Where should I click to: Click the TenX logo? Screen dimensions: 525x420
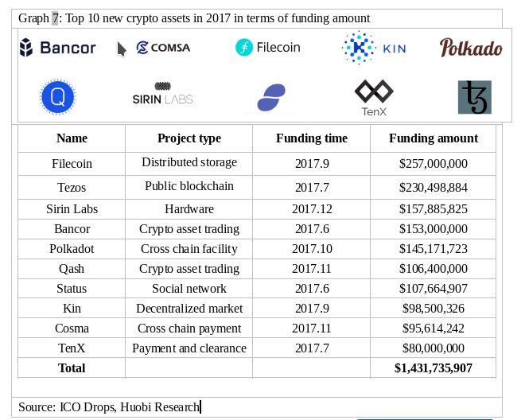click(x=374, y=98)
